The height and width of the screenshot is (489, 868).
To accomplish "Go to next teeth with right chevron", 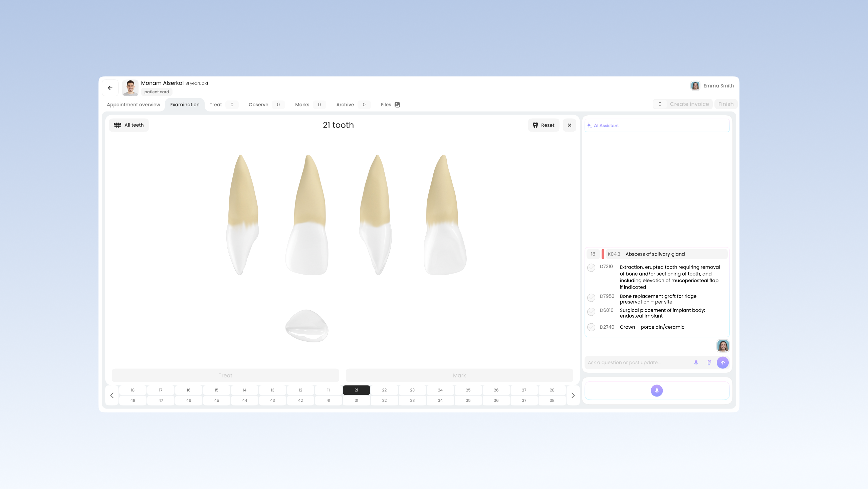I will (573, 395).
